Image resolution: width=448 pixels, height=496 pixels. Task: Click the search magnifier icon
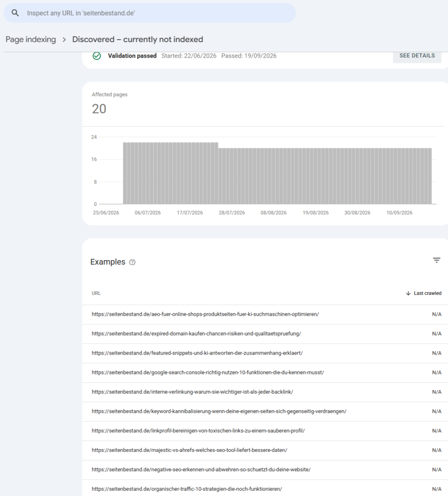15,13
